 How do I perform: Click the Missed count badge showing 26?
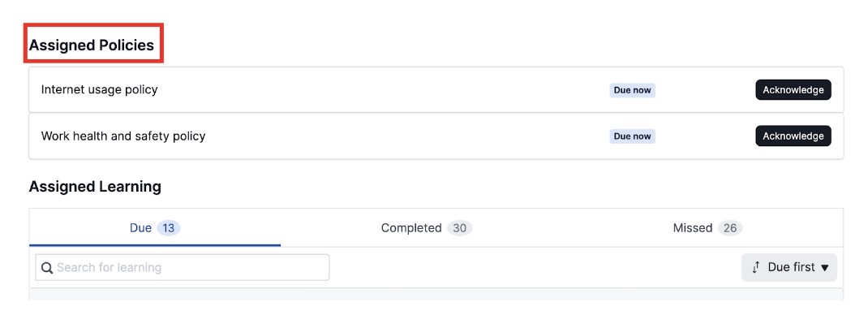coord(730,227)
